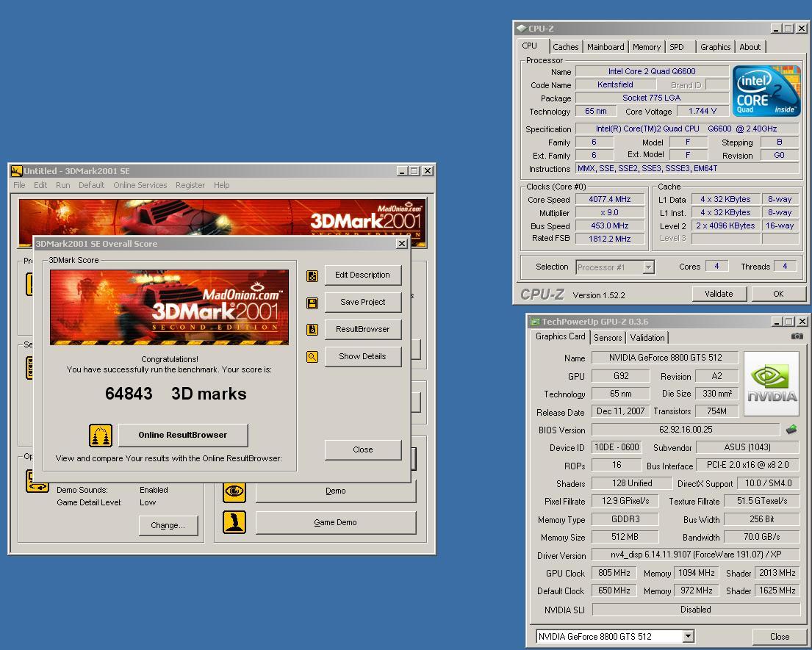Viewport: 812px width, 650px height.
Task: Click the Edit Description icon in score dialog
Action: click(x=312, y=276)
